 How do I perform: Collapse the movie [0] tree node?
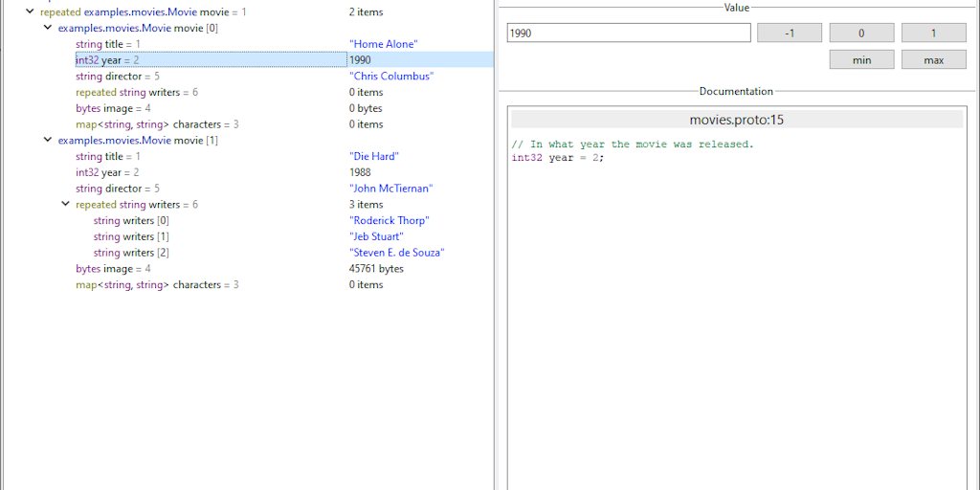tap(48, 28)
